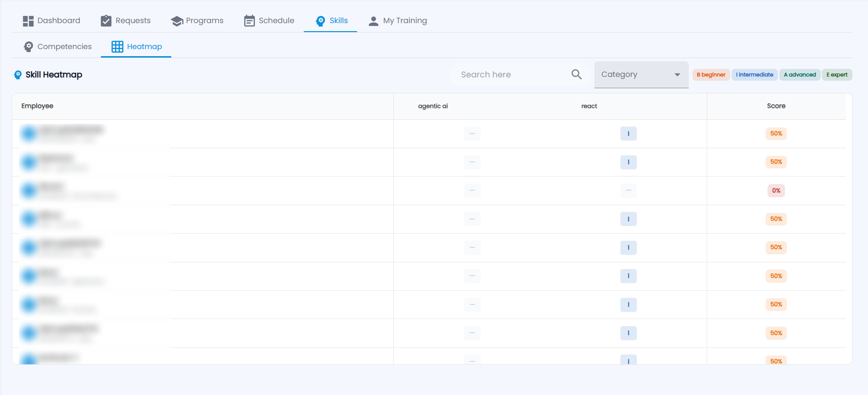Click the Score column header
The height and width of the screenshot is (395, 868).
point(776,106)
